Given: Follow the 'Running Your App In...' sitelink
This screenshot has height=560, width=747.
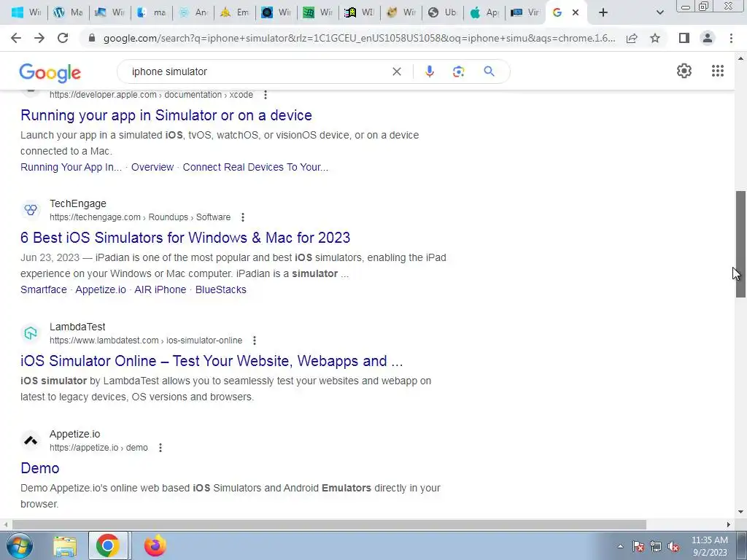Looking at the screenshot, I should (71, 167).
